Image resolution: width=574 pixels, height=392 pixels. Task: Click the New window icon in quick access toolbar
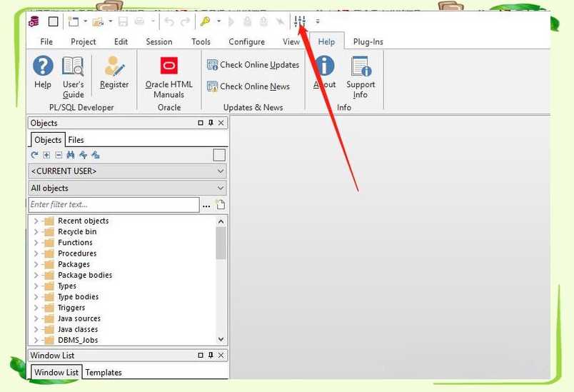(74, 21)
